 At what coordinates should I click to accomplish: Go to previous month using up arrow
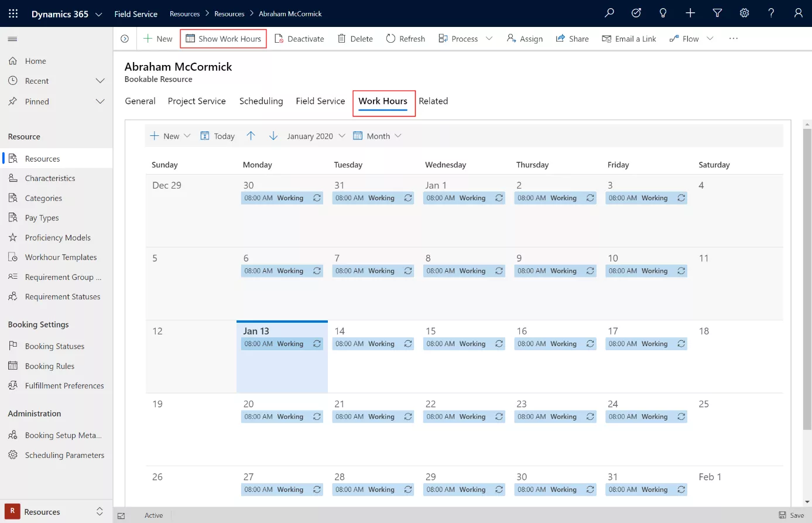[x=251, y=136]
